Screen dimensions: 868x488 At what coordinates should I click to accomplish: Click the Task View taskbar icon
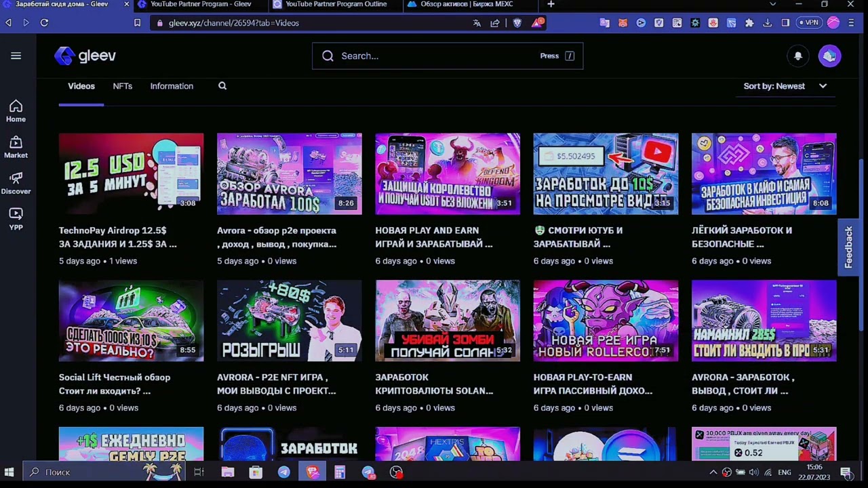[x=199, y=472]
